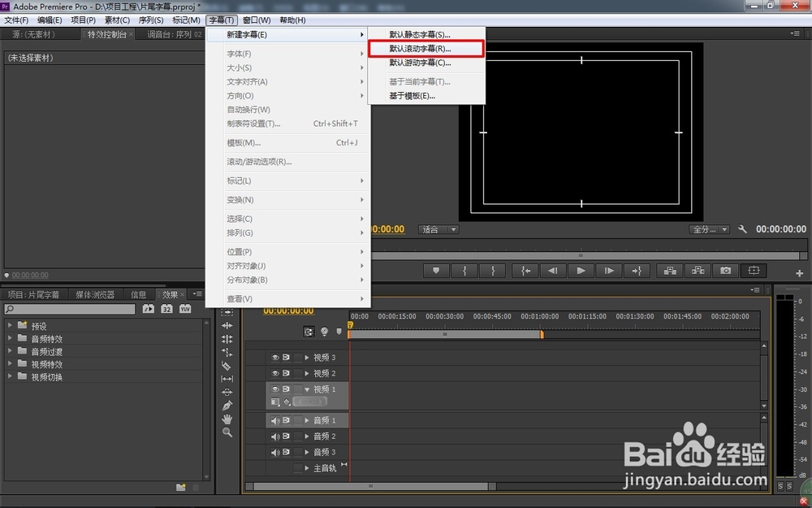The image size is (812, 508).
Task: Expand the 音频 1 track
Action: click(307, 420)
